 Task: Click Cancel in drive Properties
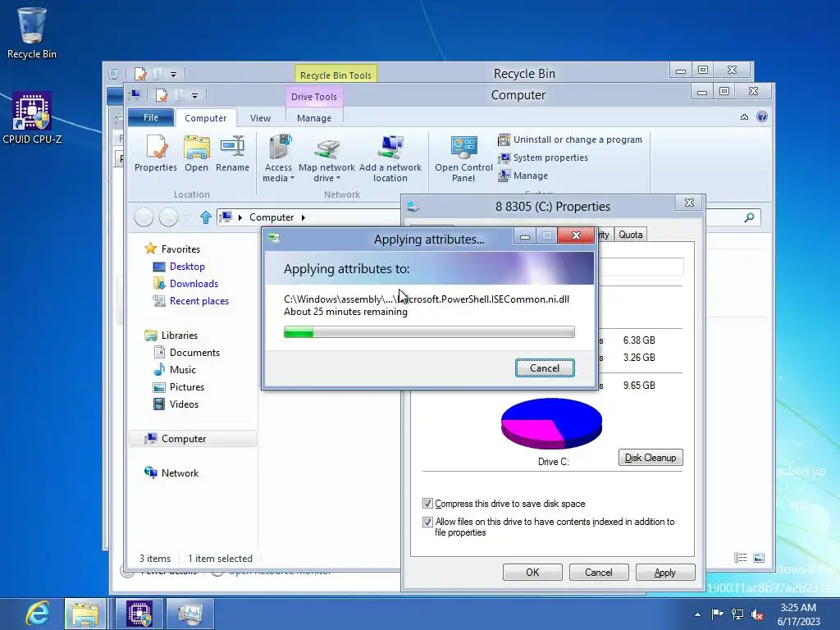tap(598, 572)
